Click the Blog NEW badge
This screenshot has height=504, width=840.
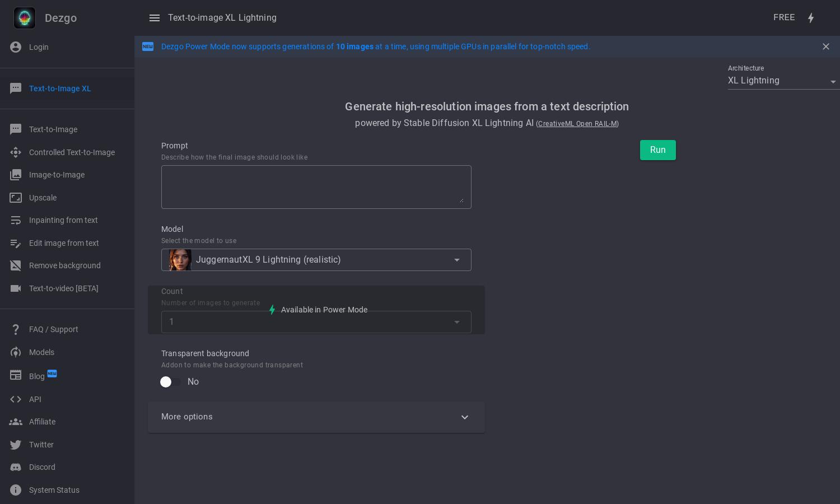coord(52,373)
